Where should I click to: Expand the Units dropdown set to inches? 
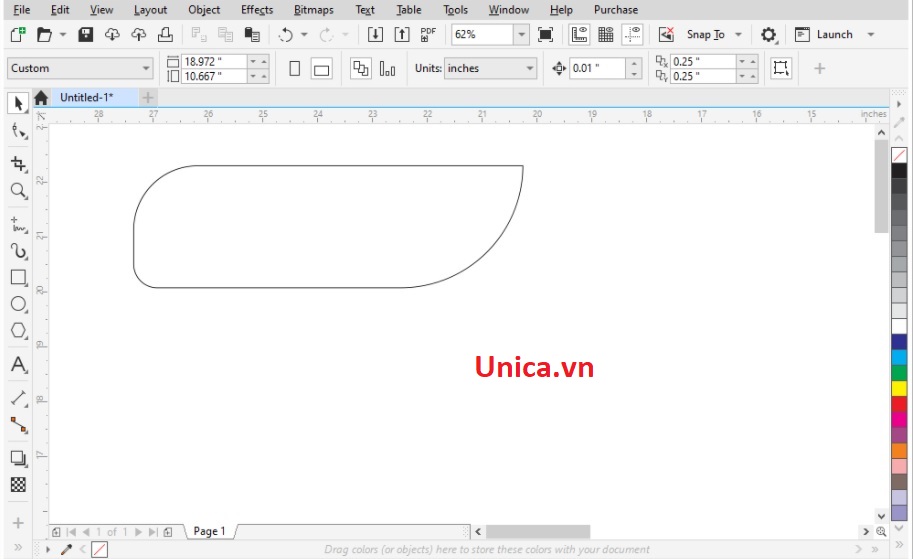tap(530, 69)
